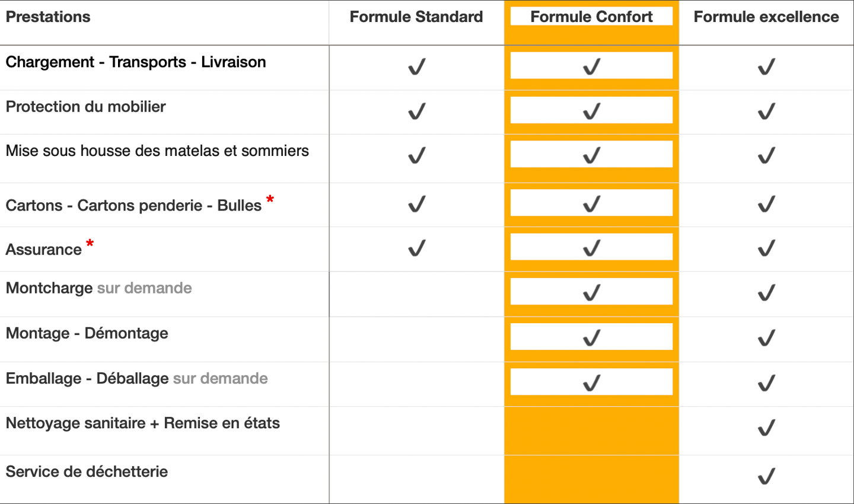Image resolution: width=854 pixels, height=504 pixels.
Task: Click the Prestations column header
Action: (48, 17)
